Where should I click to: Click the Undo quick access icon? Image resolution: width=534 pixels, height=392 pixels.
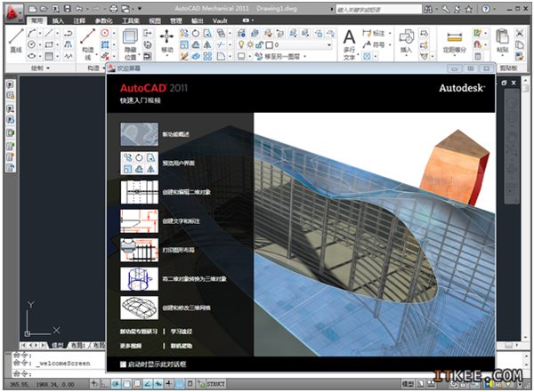(x=78, y=9)
